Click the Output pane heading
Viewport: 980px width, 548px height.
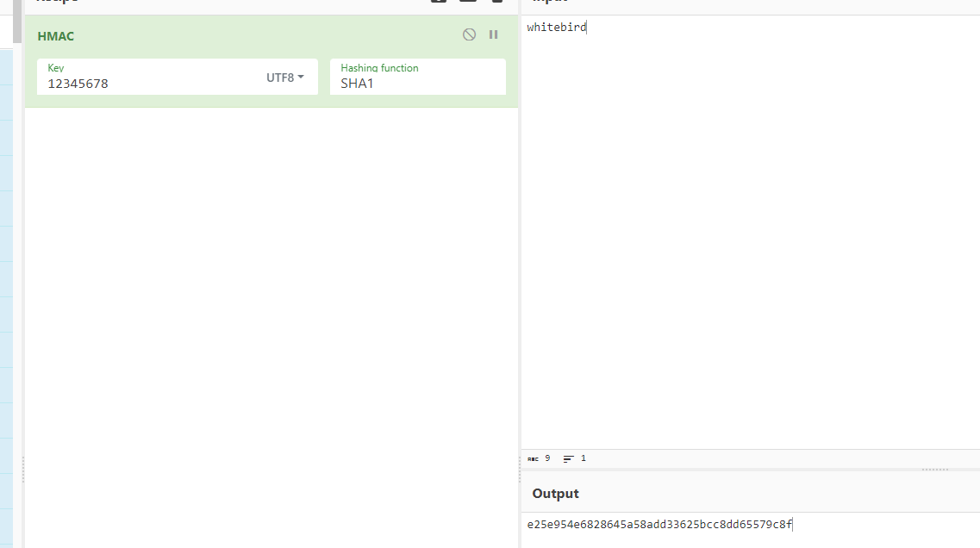click(555, 494)
